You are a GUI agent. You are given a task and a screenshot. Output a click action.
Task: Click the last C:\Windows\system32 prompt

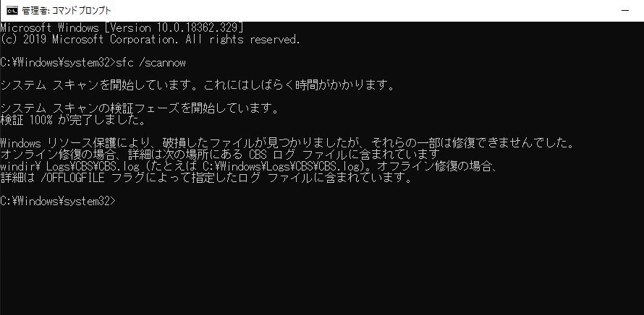pos(59,202)
